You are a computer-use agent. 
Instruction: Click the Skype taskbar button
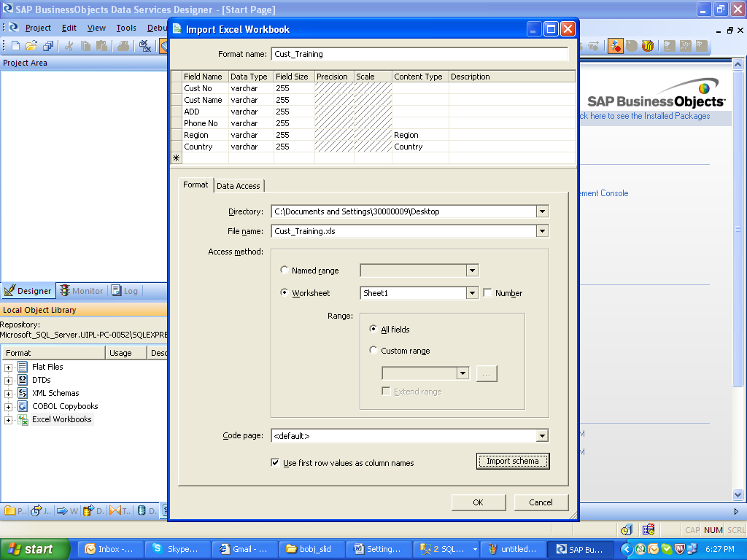(177, 549)
